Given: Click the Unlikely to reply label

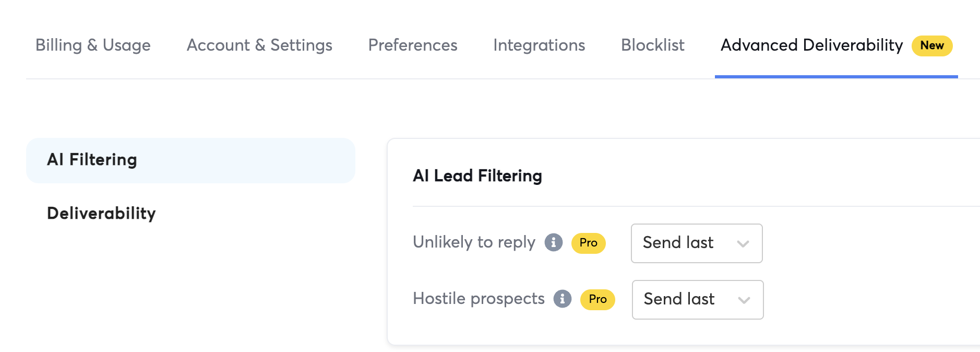Looking at the screenshot, I should click(x=474, y=242).
